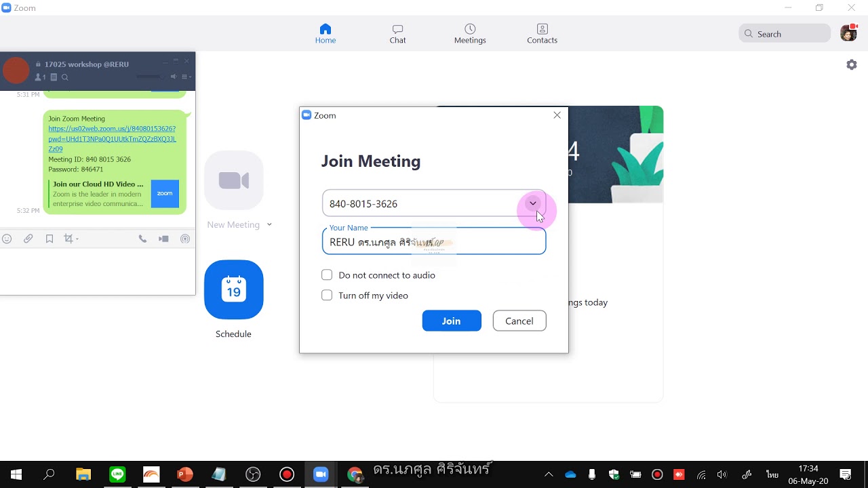Start a voice call in LINE chat

[142, 239]
